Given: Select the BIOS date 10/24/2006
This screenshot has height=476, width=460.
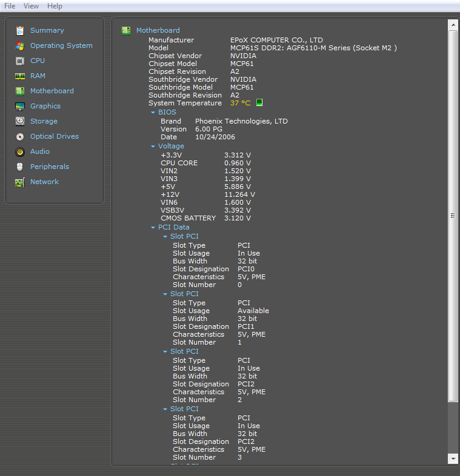Looking at the screenshot, I should (x=215, y=137).
